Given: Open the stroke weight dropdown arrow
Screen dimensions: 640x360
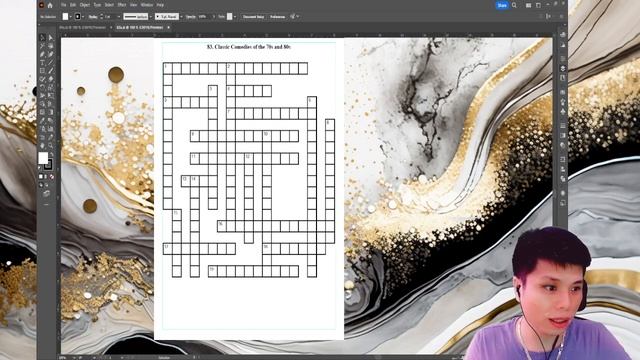Looking at the screenshot, I should point(119,17).
